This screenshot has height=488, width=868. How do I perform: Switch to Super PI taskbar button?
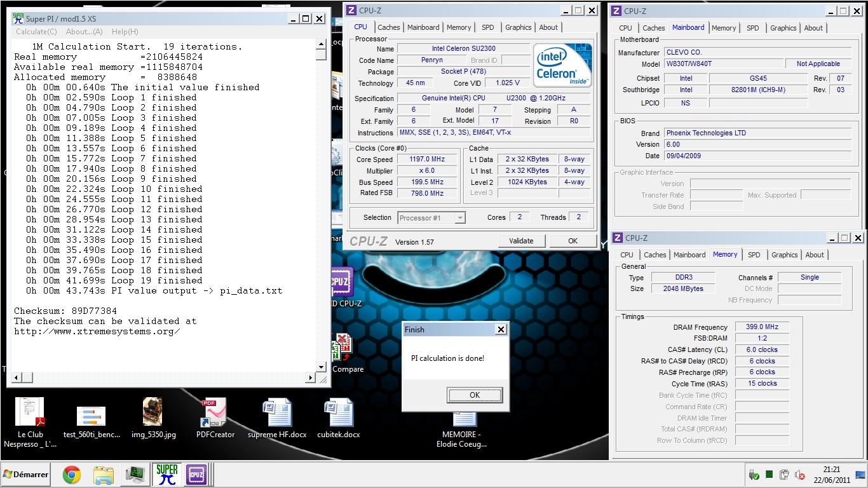pos(166,475)
